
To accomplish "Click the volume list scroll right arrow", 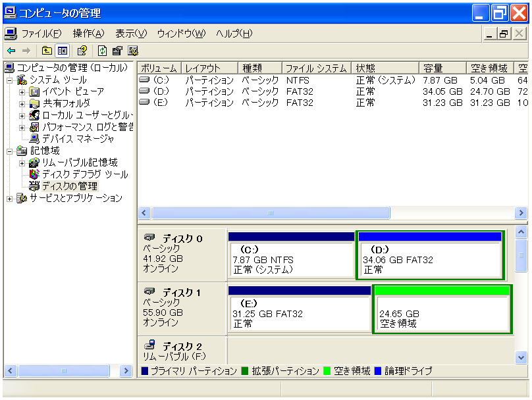I will click(521, 213).
